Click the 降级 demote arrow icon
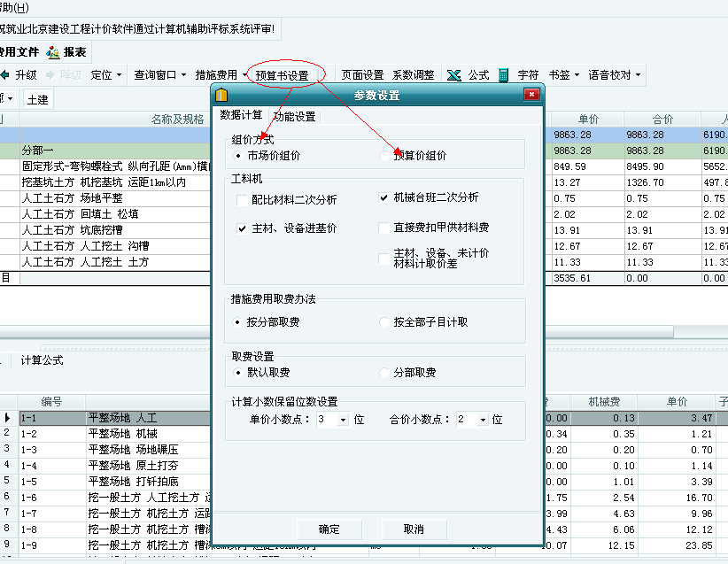The image size is (728, 564). pyautogui.click(x=50, y=75)
